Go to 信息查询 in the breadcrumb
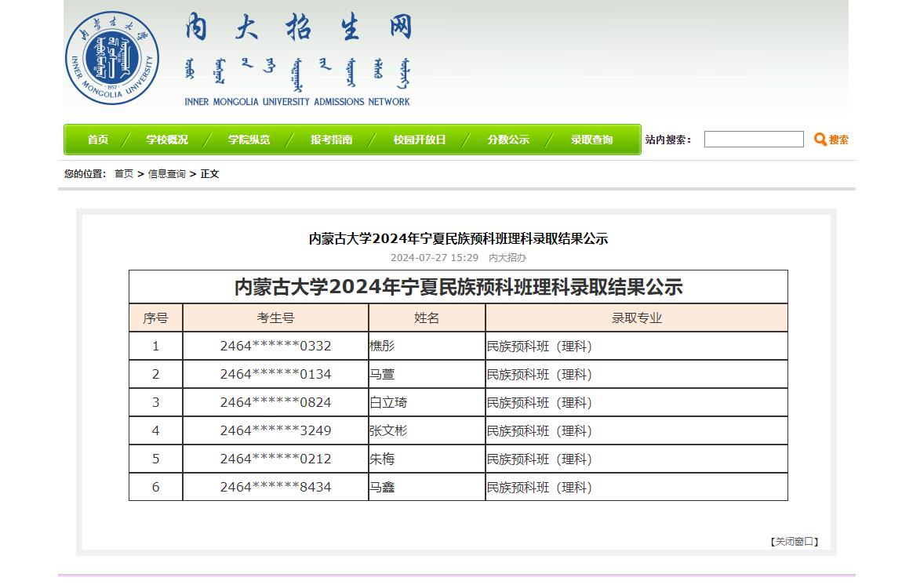The width and height of the screenshot is (902, 588). click(167, 173)
